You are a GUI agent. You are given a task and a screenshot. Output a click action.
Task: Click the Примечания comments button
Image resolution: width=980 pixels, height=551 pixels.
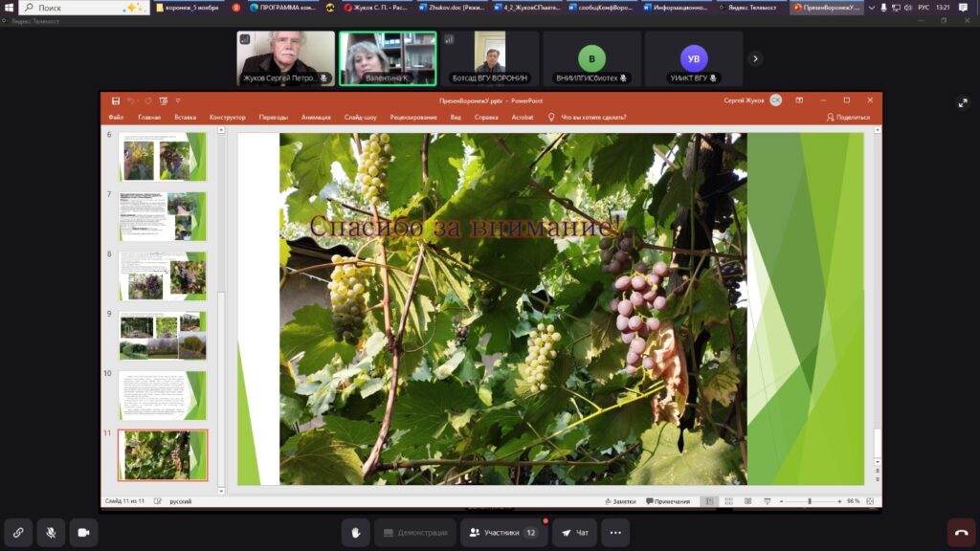pos(668,501)
